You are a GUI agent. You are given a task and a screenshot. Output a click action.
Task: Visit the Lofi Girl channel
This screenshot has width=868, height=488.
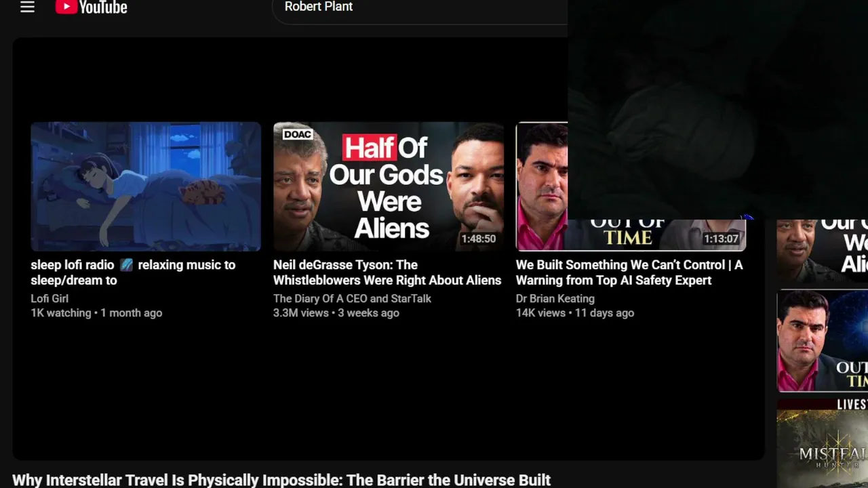(50, 298)
